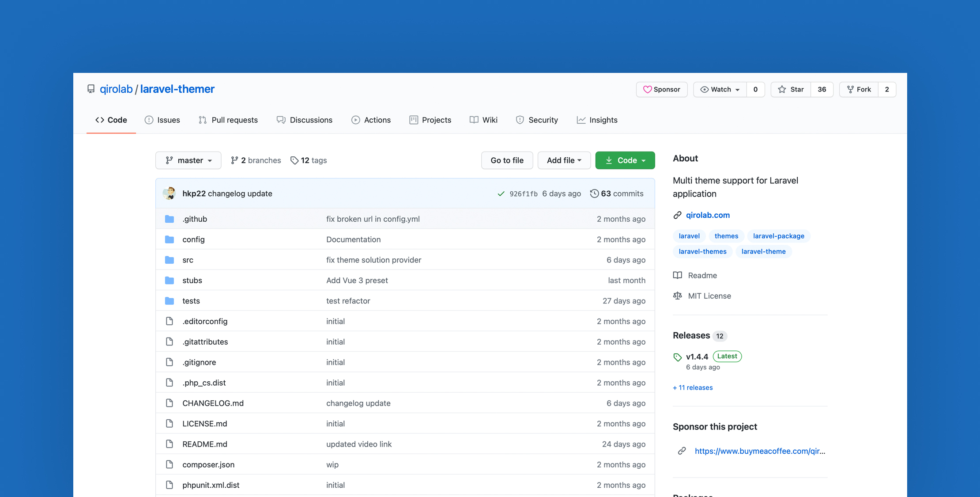This screenshot has height=497, width=980.
Task: Click the link icon beside qirolab.com
Action: tap(677, 215)
